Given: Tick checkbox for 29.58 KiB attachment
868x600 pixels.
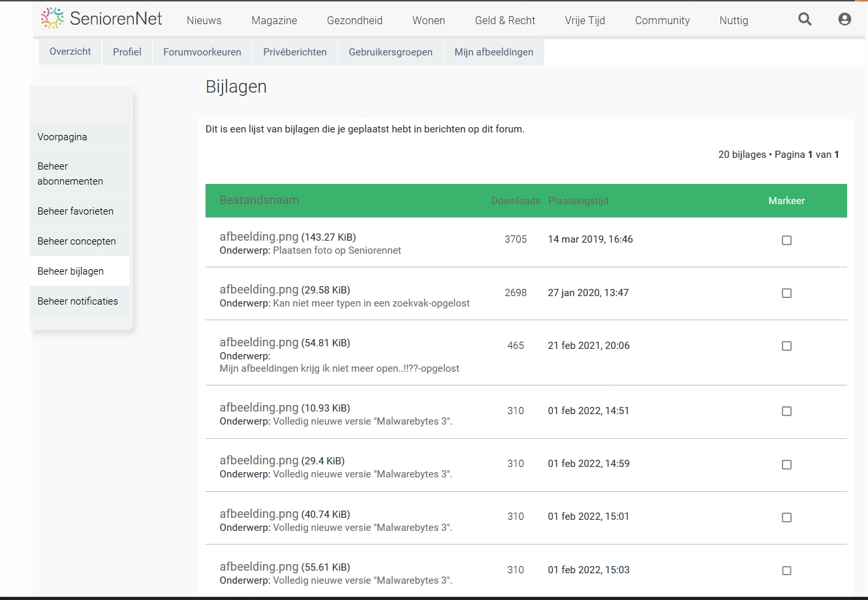Looking at the screenshot, I should point(786,293).
